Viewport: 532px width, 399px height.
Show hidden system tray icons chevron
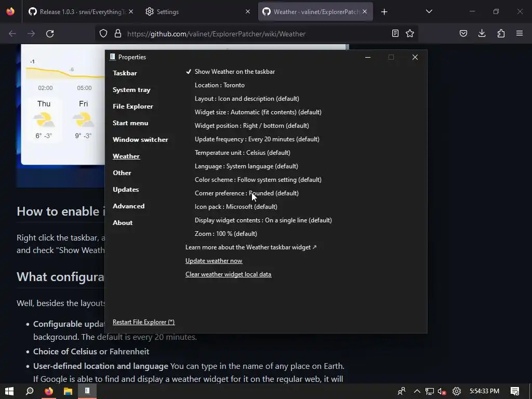click(417, 391)
